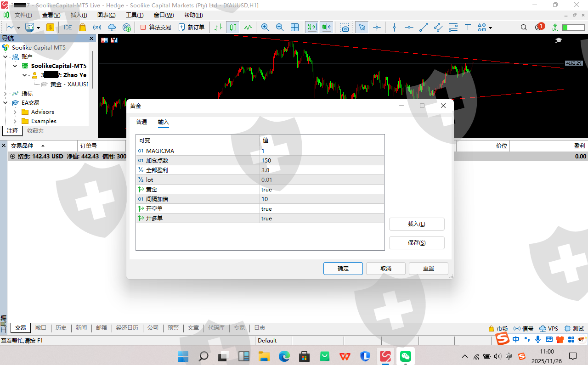Viewport: 588px width, 365px height.
Task: Open Microsoft Edge from the taskbar
Action: 283,356
